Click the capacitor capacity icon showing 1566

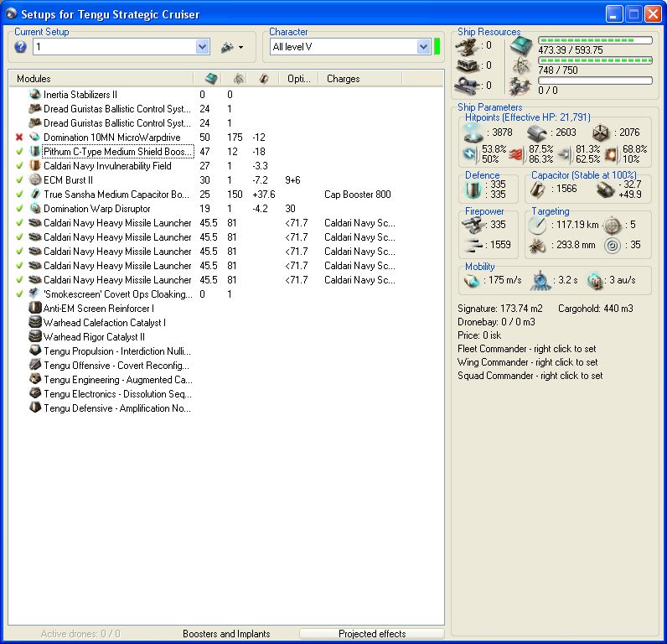537,190
